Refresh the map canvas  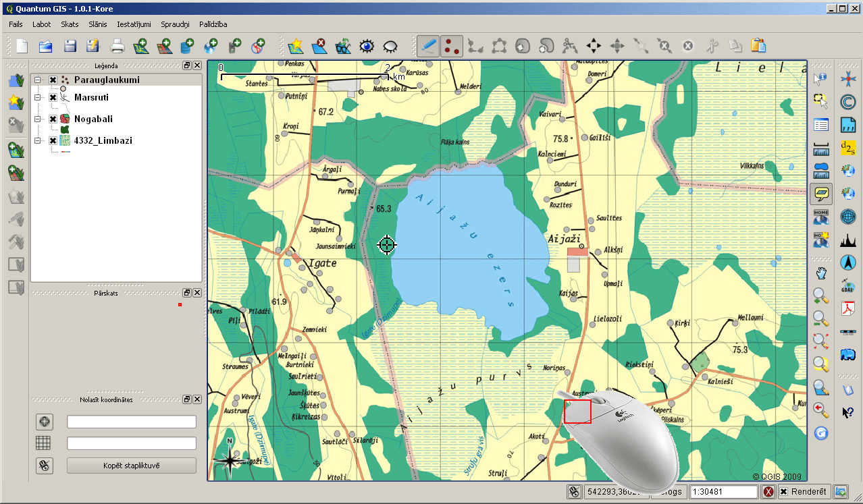point(821,433)
